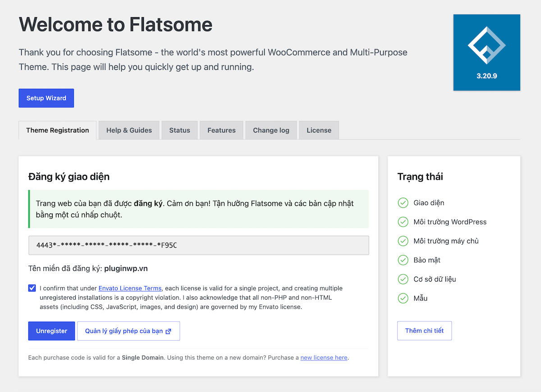The height and width of the screenshot is (392, 541).
Task: Click the Môi trường máy chủ status label
Action: (446, 241)
